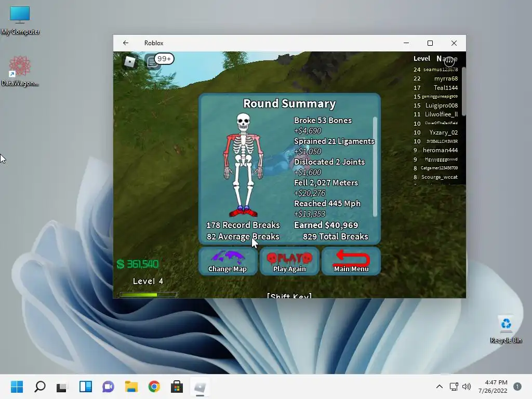Open the Chat taskbar icon
532x399 pixels.
(x=108, y=387)
